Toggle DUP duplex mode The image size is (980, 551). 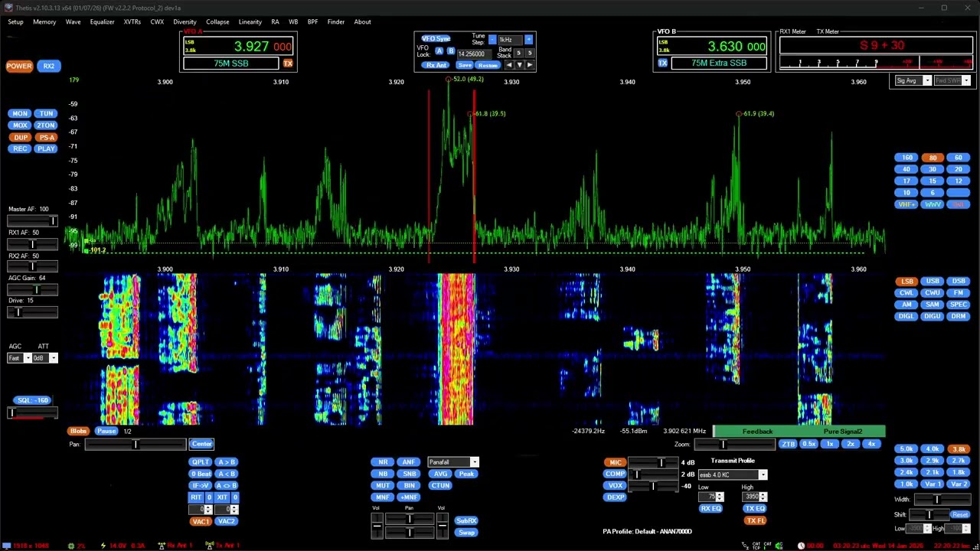pyautogui.click(x=20, y=137)
